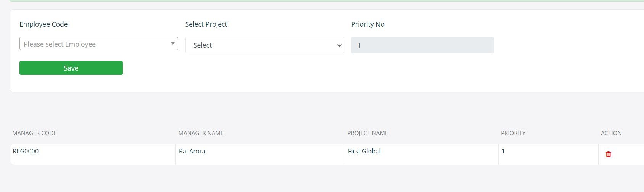Click priority value 1 in table row
Viewport: 644px width, 192px height.
[503, 151]
